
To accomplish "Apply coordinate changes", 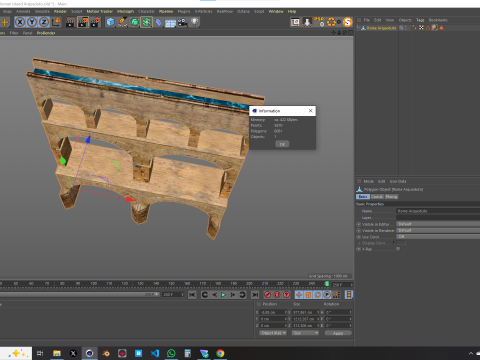I will point(338,333).
